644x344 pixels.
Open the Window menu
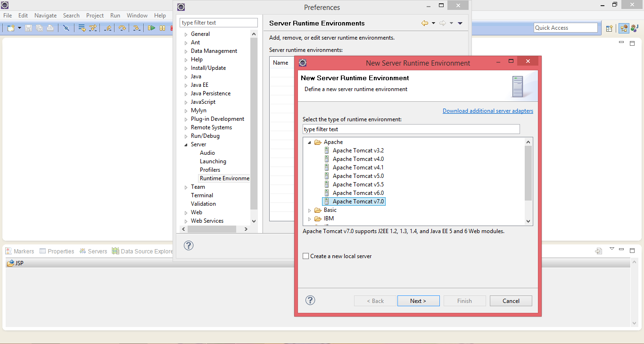click(x=137, y=15)
